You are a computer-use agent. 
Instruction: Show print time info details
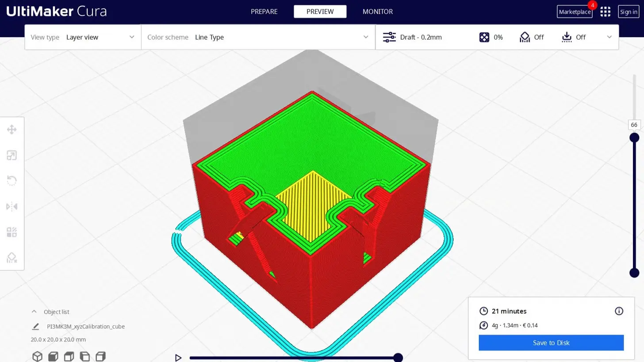(x=619, y=311)
